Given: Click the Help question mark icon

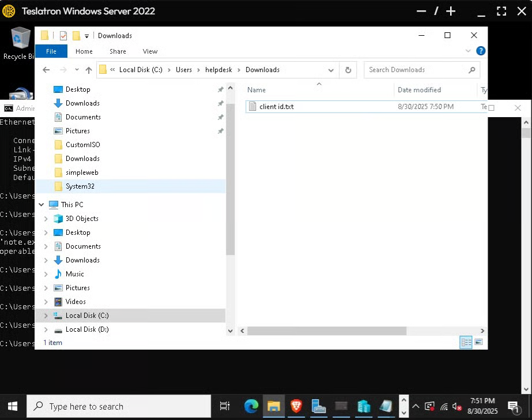Looking at the screenshot, I should click(481, 51).
